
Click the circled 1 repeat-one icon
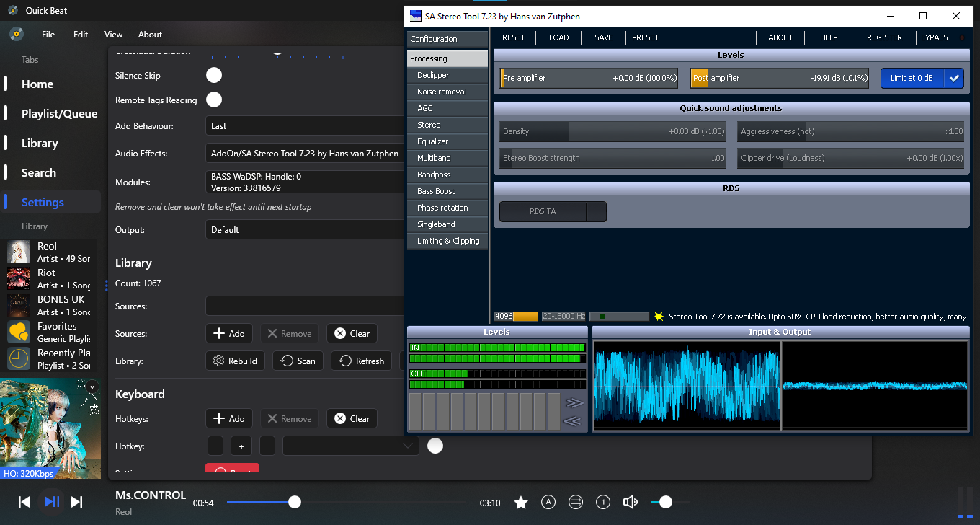pyautogui.click(x=604, y=503)
